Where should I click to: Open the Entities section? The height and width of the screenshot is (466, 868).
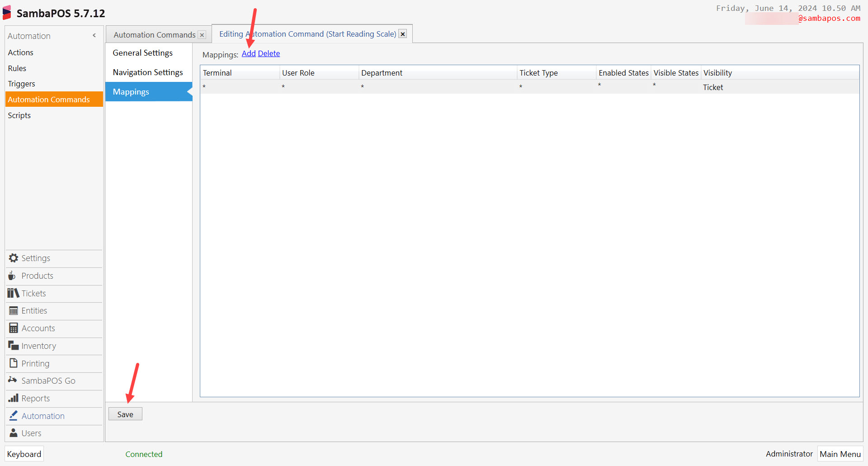point(34,311)
